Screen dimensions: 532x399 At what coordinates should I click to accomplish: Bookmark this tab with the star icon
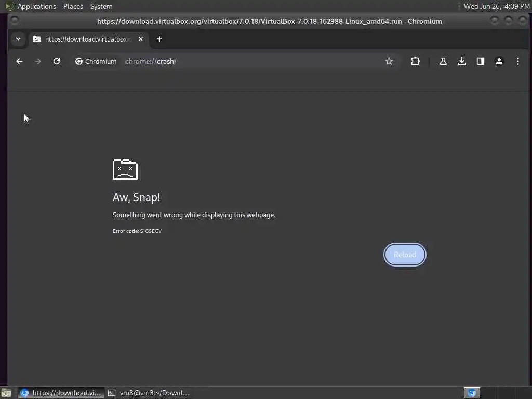click(x=389, y=61)
